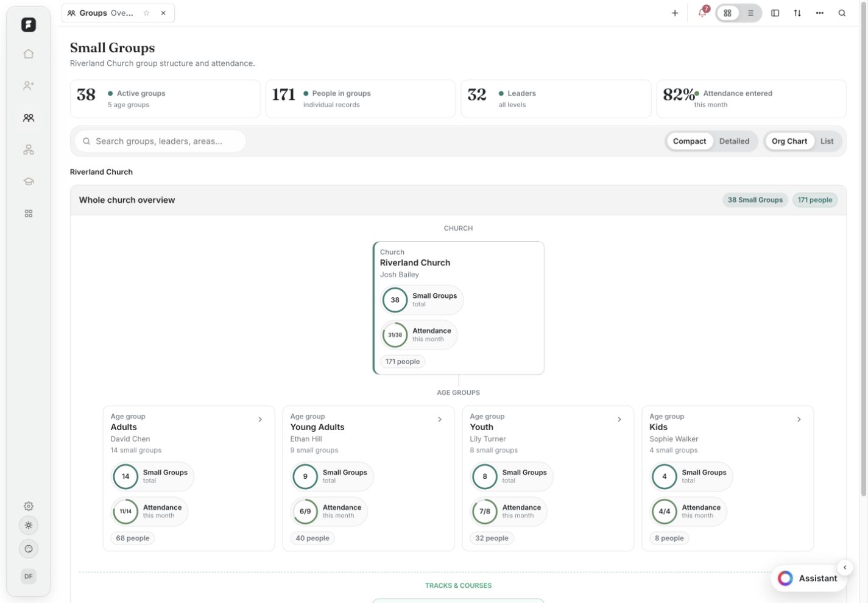Click the plus icon in top bar

[675, 13]
